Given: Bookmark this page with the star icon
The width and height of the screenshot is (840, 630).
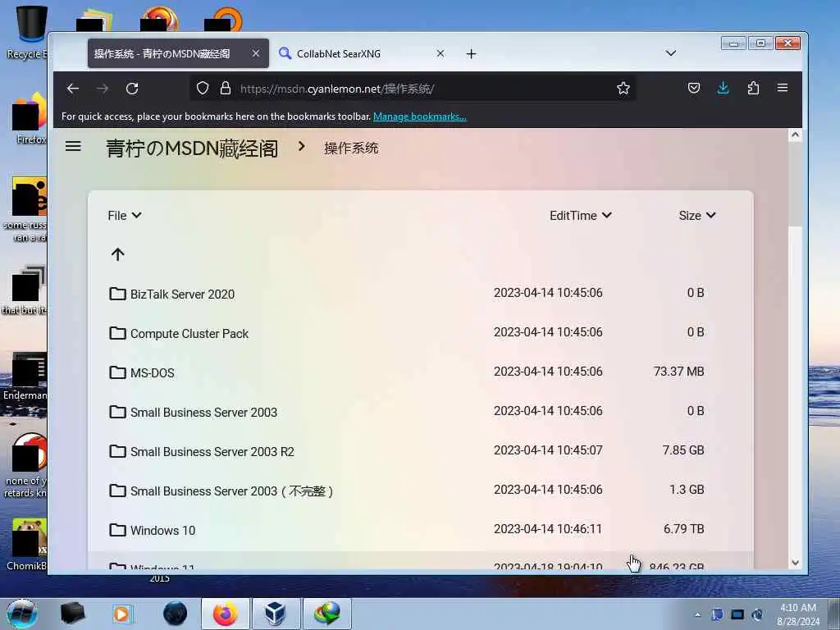Looking at the screenshot, I should pos(623,89).
